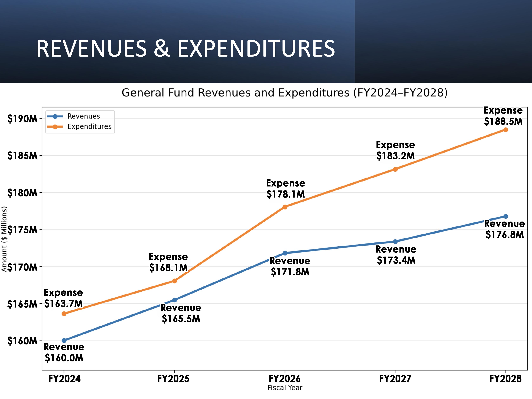Click the Fiscal Year axis title

tap(285, 388)
